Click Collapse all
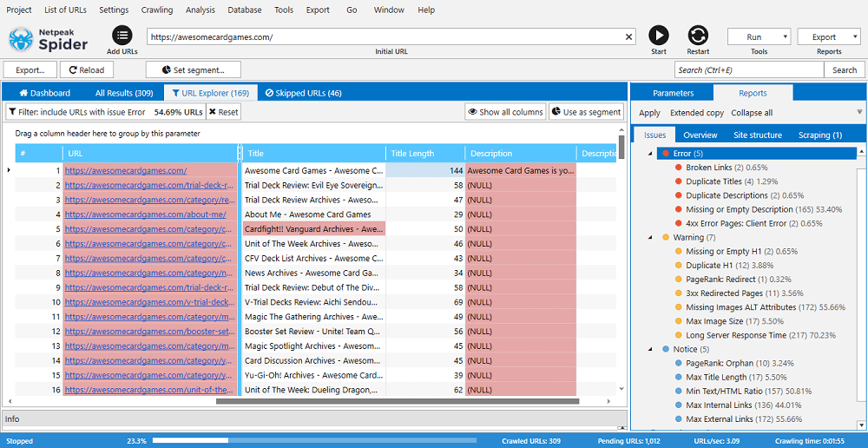 [752, 112]
